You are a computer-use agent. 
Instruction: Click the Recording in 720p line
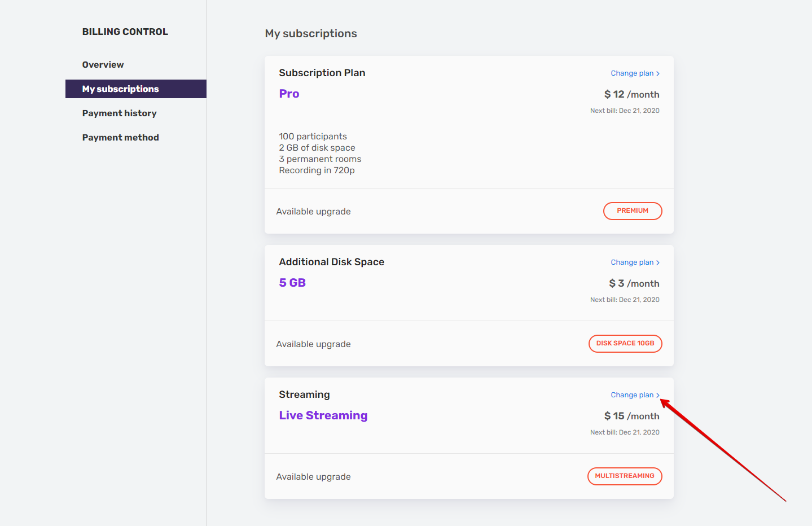tap(317, 170)
